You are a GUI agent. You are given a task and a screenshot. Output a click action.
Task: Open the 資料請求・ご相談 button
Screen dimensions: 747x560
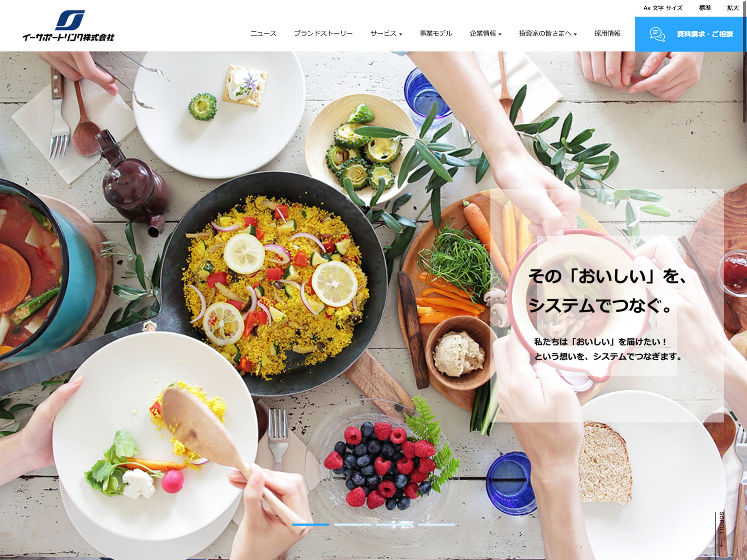pos(691,34)
